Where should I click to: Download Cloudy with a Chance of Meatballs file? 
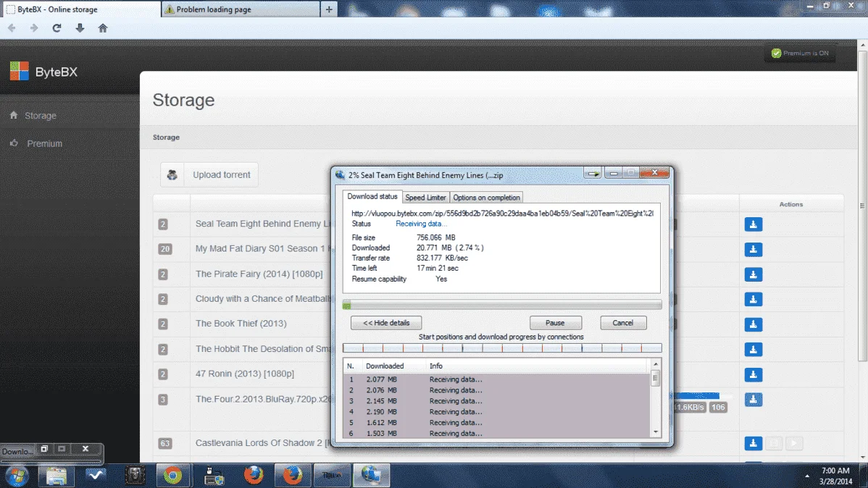pos(754,299)
